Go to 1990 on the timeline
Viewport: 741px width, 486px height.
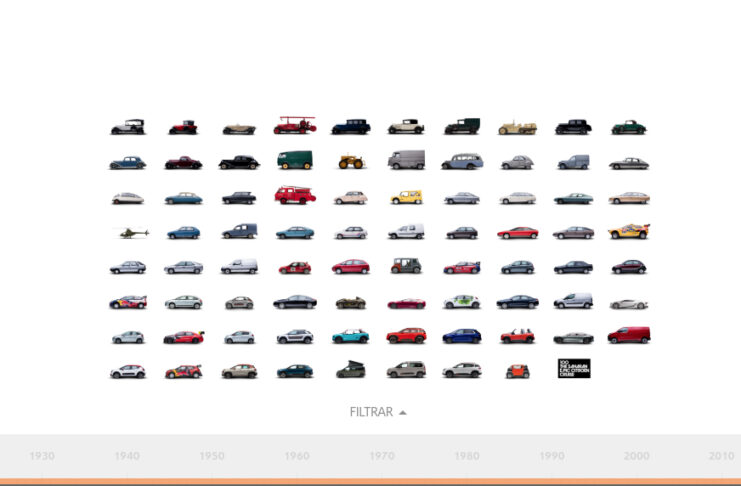tap(552, 456)
